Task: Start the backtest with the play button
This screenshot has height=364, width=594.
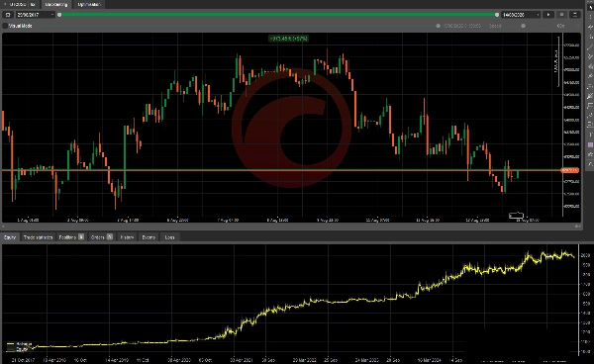Action: [x=548, y=15]
